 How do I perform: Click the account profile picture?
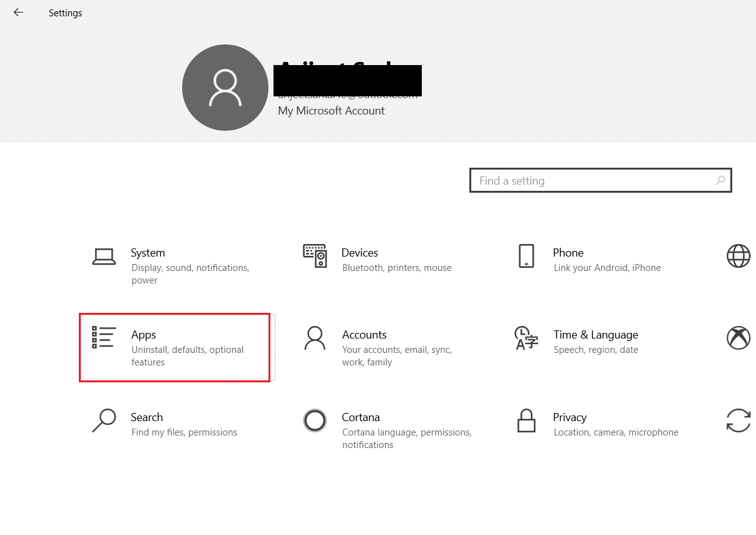225,88
